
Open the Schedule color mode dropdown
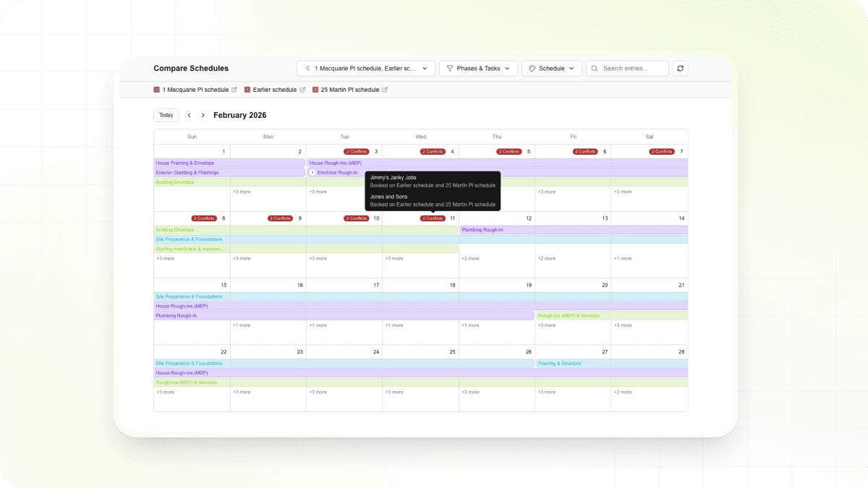[x=552, y=69]
